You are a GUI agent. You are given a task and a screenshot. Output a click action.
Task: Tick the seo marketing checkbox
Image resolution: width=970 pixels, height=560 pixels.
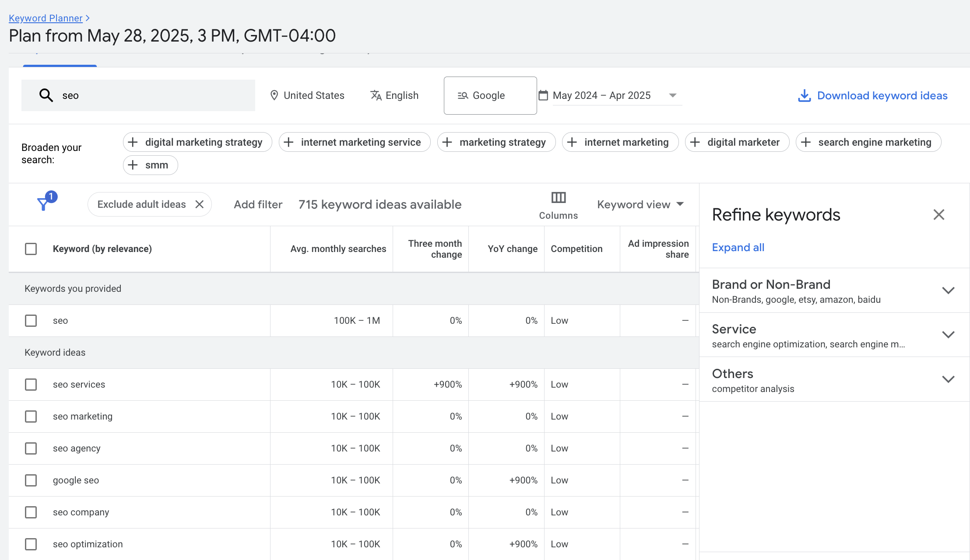pyautogui.click(x=31, y=416)
